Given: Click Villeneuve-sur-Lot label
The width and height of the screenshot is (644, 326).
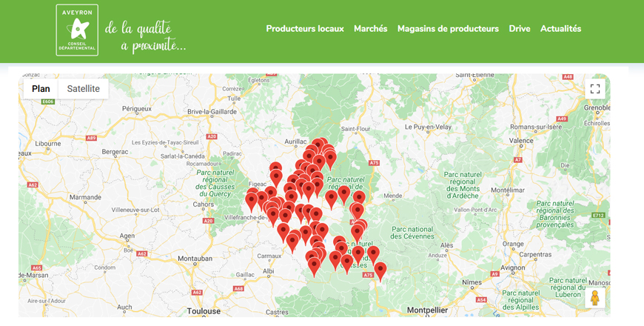Looking at the screenshot, I should [135, 210].
